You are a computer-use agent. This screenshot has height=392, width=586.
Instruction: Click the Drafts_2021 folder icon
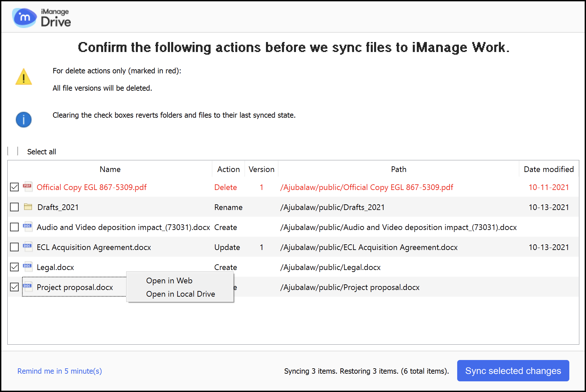coord(28,207)
